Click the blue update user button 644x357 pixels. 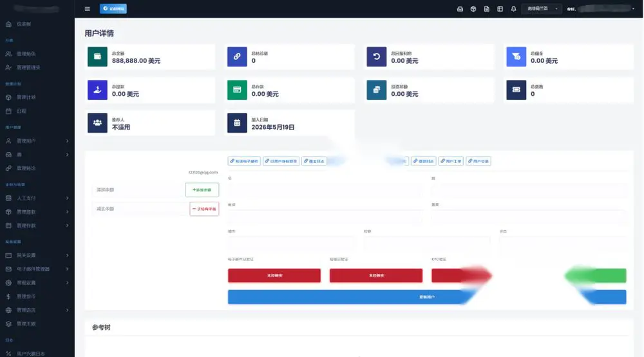click(x=427, y=297)
